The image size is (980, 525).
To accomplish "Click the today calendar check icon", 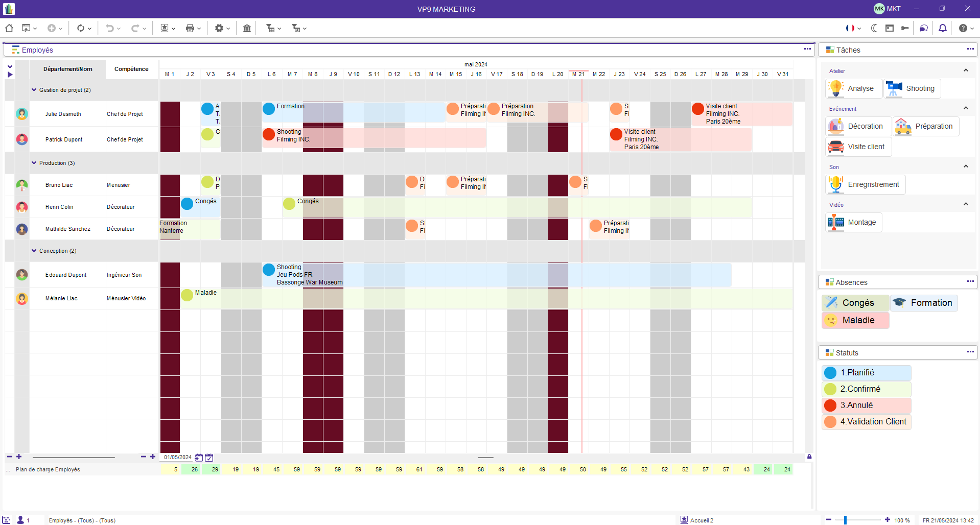I will pyautogui.click(x=209, y=458).
